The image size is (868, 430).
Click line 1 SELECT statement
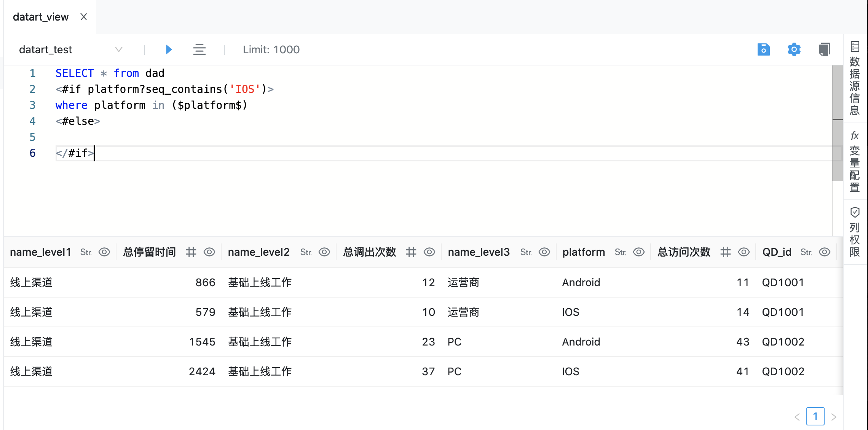(x=110, y=73)
